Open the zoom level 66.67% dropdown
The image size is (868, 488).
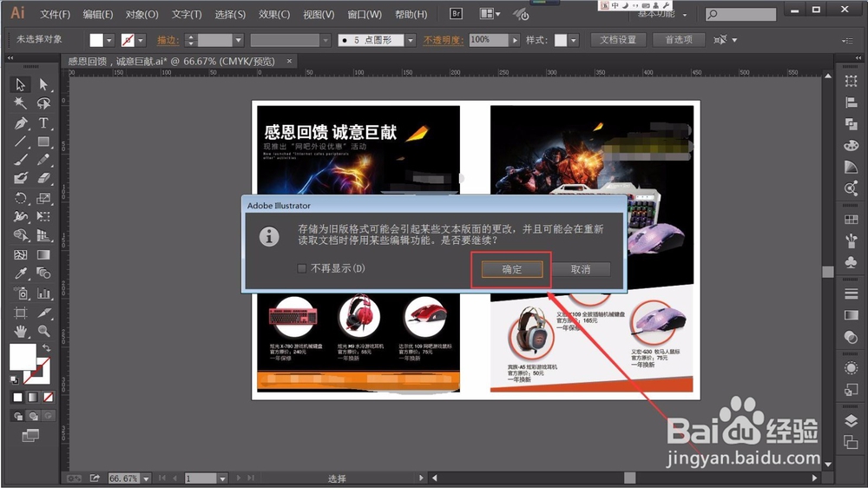point(146,478)
